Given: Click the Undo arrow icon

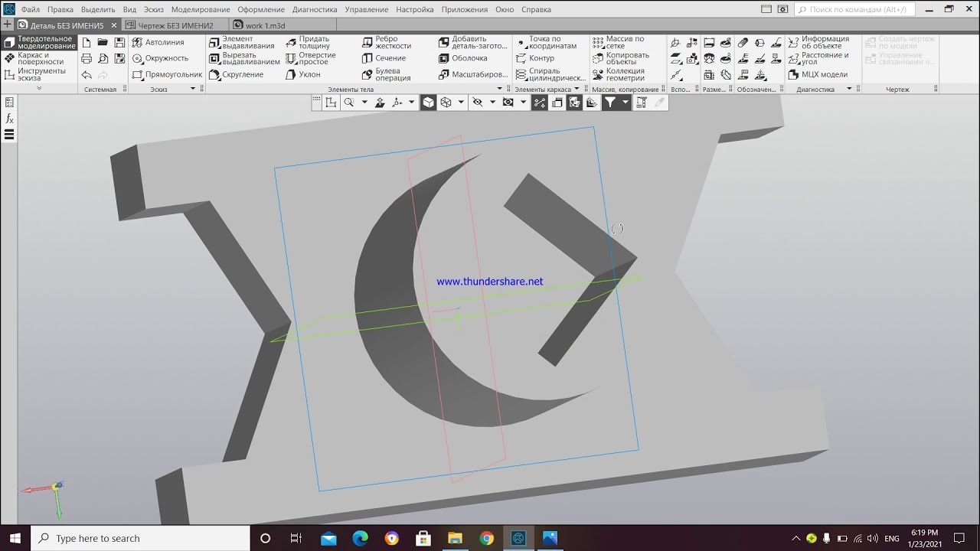Looking at the screenshot, I should click(x=87, y=75).
